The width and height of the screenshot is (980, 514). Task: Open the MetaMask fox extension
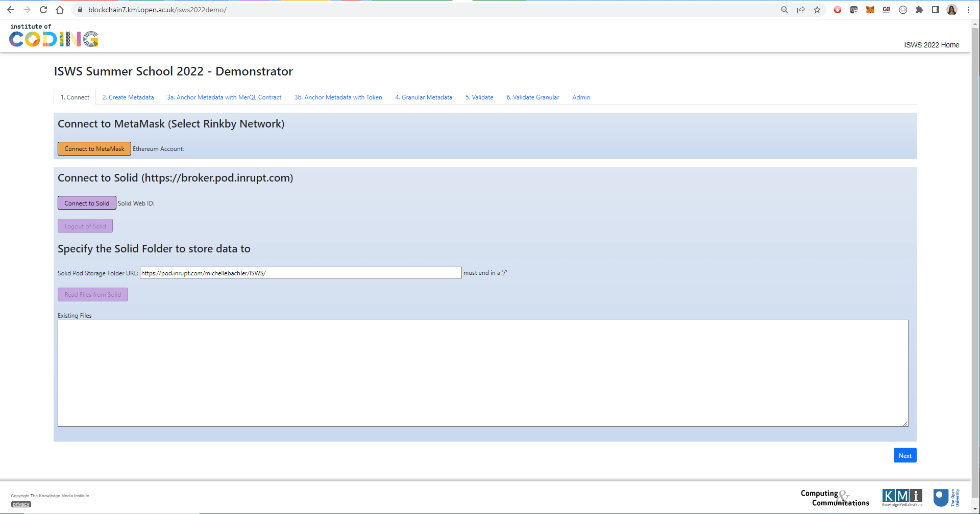point(870,10)
